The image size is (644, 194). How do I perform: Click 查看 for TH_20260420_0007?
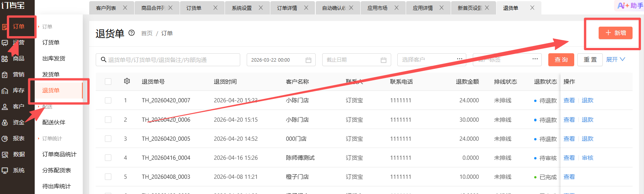pyautogui.click(x=569, y=100)
